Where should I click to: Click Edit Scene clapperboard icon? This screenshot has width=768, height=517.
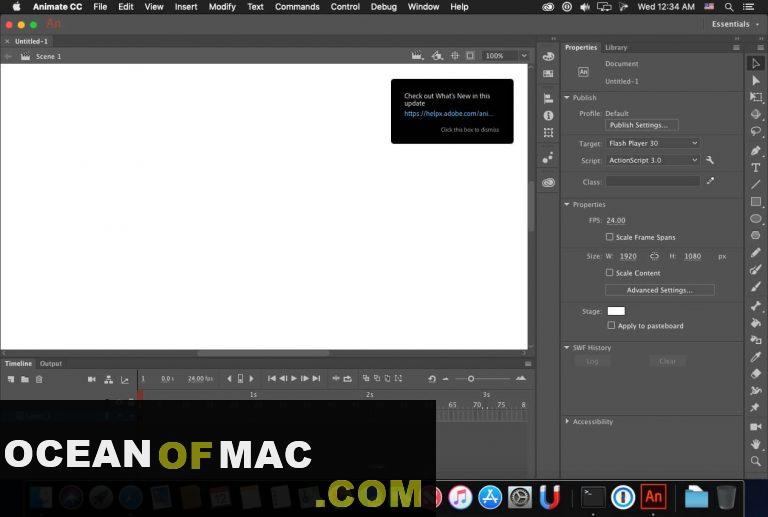[417, 56]
